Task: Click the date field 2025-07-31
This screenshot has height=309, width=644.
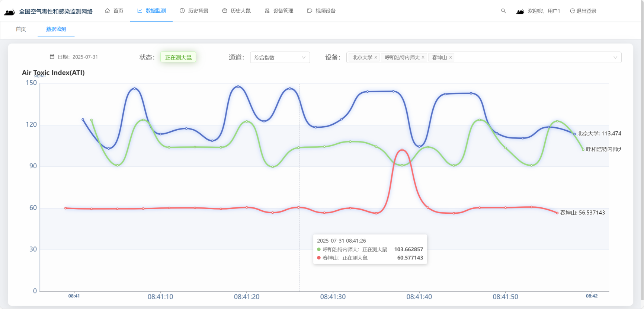Action: point(85,57)
